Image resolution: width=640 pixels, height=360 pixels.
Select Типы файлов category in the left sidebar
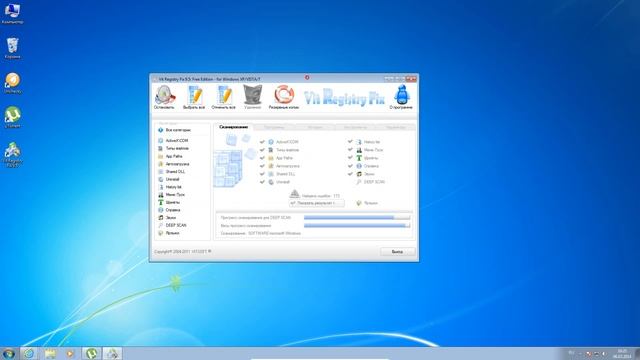tap(173, 148)
